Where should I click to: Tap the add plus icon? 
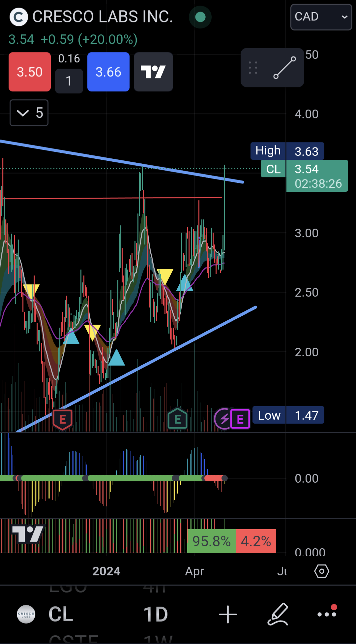(228, 615)
